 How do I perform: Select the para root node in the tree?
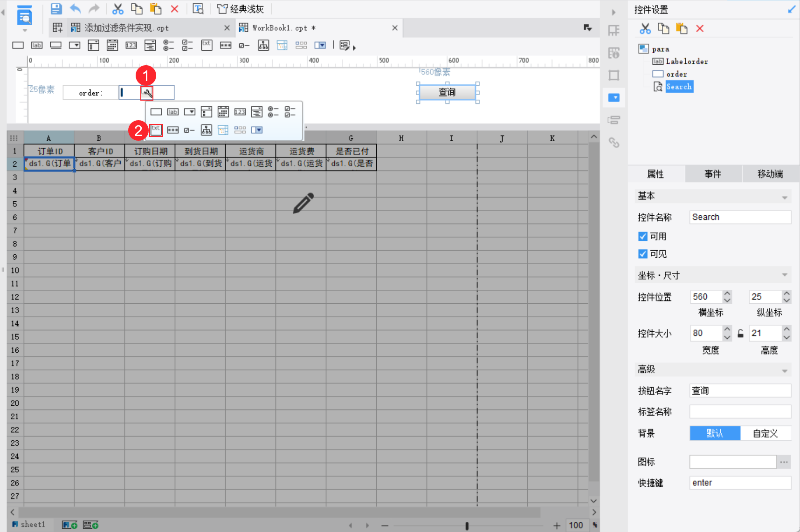click(x=661, y=49)
